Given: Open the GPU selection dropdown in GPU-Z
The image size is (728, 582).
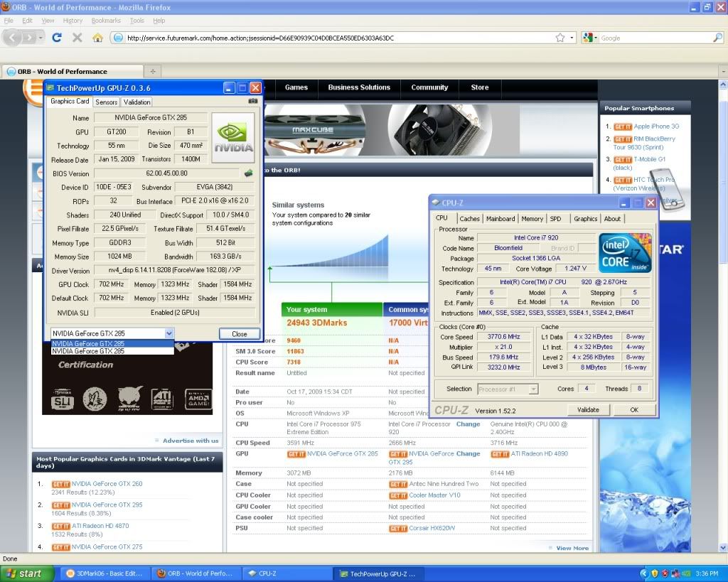Looking at the screenshot, I should 169,333.
